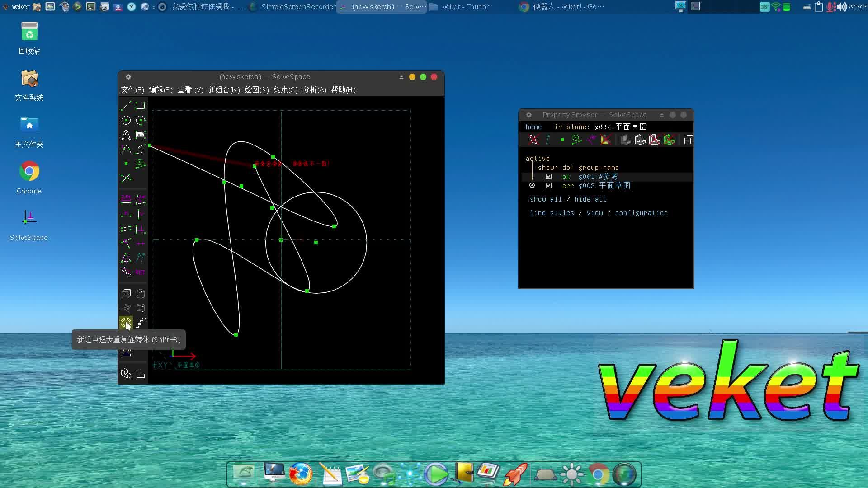Open the 查看(V) menu

click(x=190, y=90)
